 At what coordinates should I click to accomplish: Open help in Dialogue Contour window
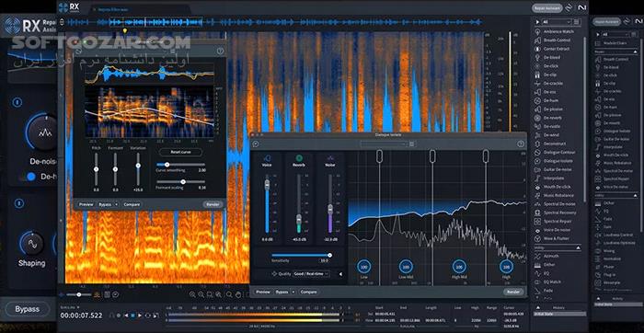220,51
